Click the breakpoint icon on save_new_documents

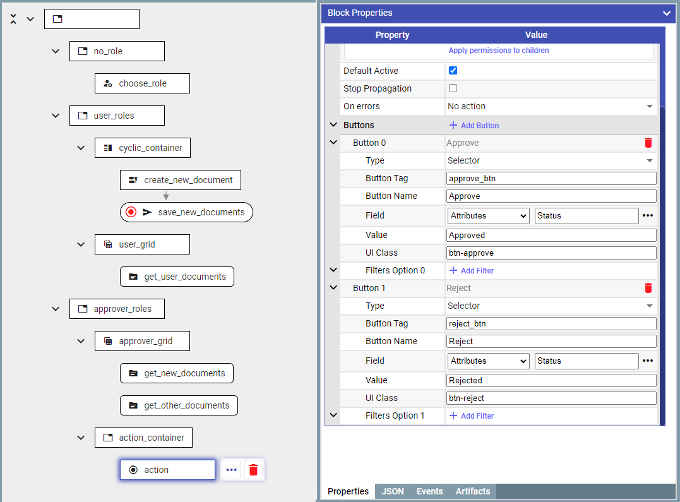pos(130,212)
